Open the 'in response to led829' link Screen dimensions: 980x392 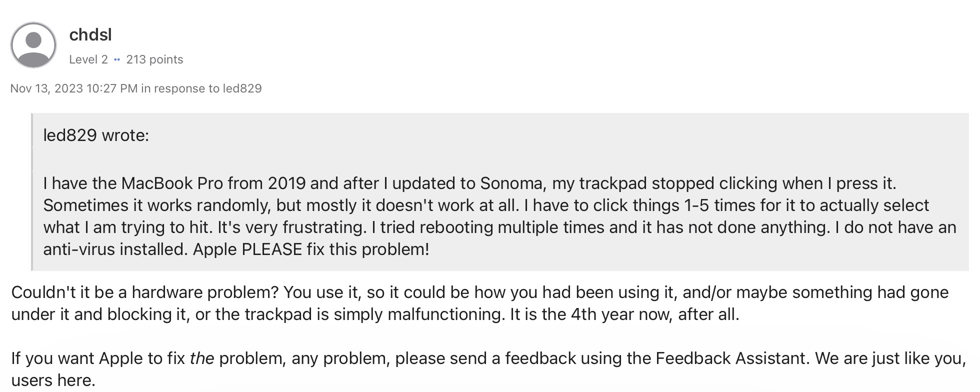pyautogui.click(x=201, y=88)
